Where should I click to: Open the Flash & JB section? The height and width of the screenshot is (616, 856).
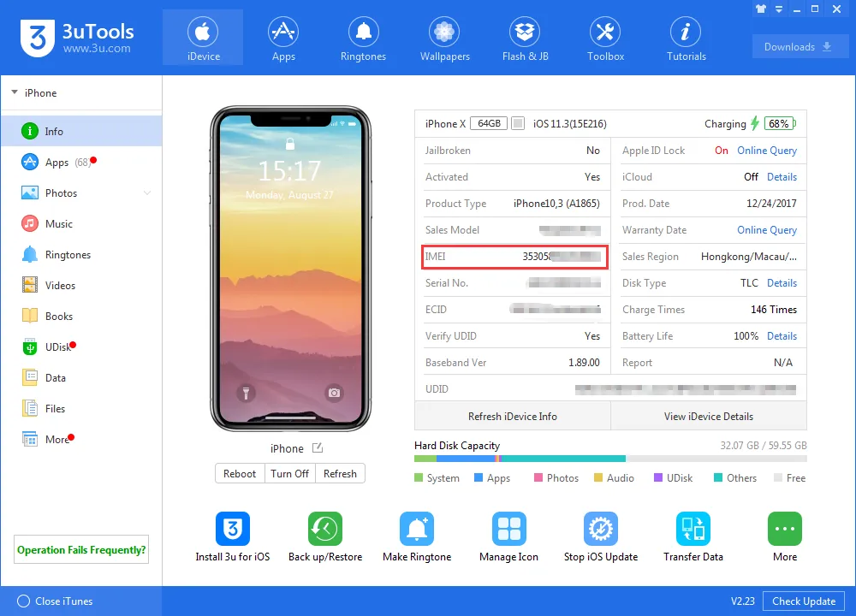[525, 38]
